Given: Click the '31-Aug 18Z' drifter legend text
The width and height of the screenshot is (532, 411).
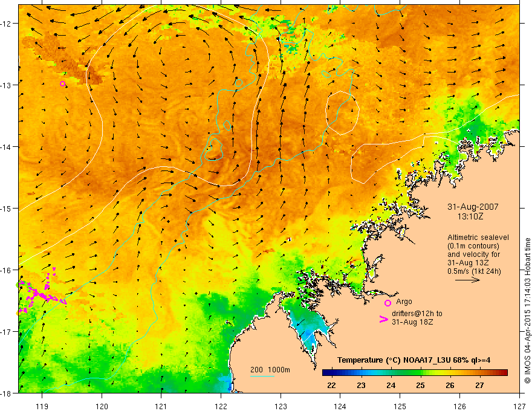Looking at the screenshot, I should 412,322.
